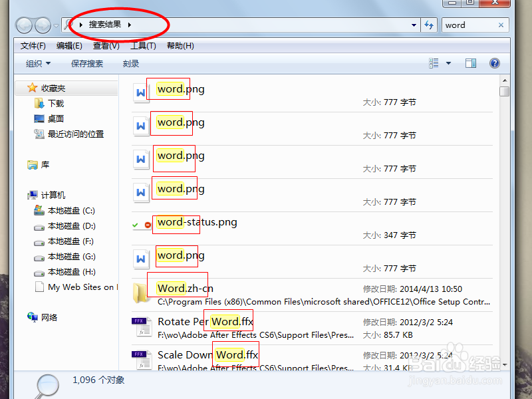Click scroll up arrow of results list
Viewport: 532px width, 399px height.
505,80
